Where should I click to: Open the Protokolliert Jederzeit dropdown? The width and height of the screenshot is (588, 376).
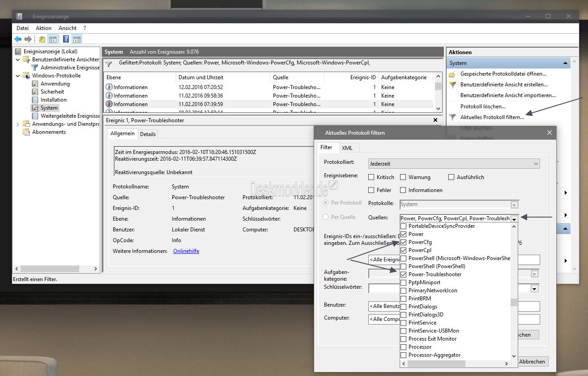click(x=454, y=164)
